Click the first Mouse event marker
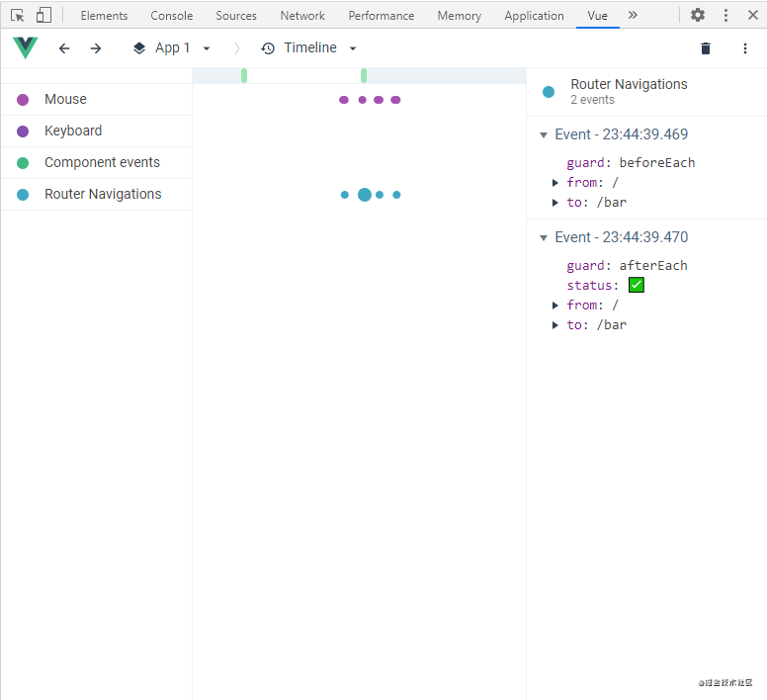Image resolution: width=767 pixels, height=700 pixels. tap(344, 100)
